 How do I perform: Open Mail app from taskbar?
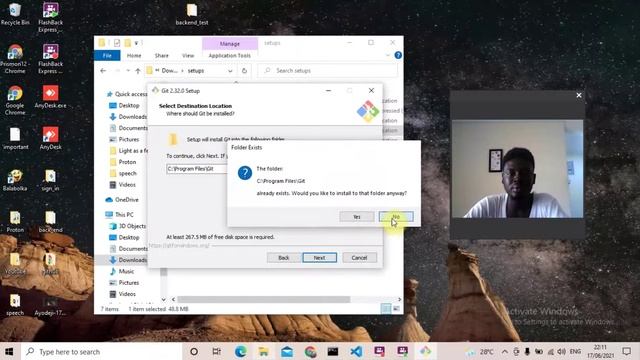click(287, 351)
